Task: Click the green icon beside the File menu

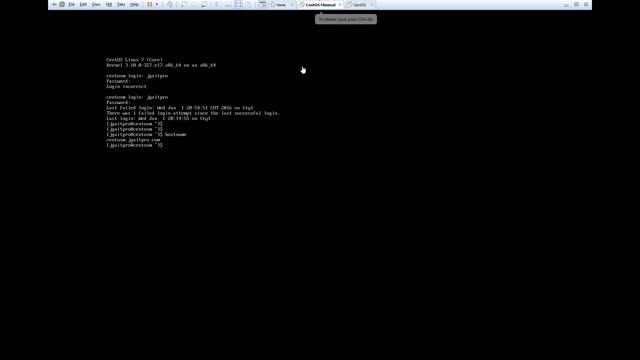Action: coord(62,4)
